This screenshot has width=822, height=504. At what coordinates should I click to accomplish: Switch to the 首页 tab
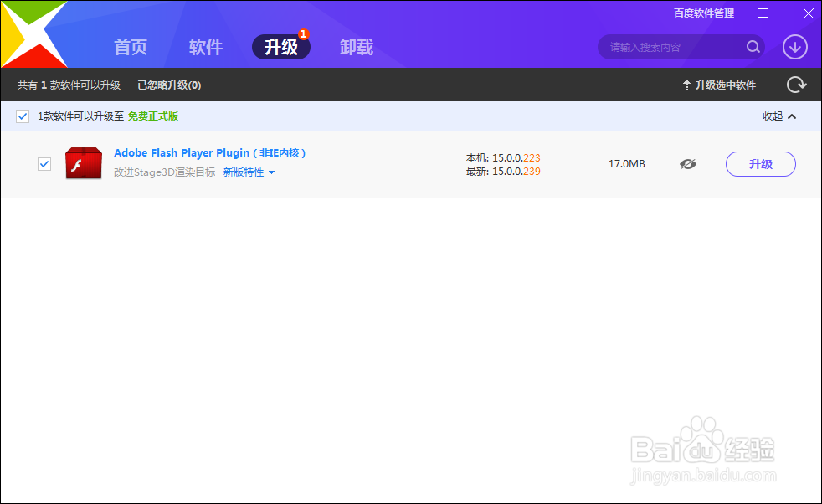[x=131, y=47]
